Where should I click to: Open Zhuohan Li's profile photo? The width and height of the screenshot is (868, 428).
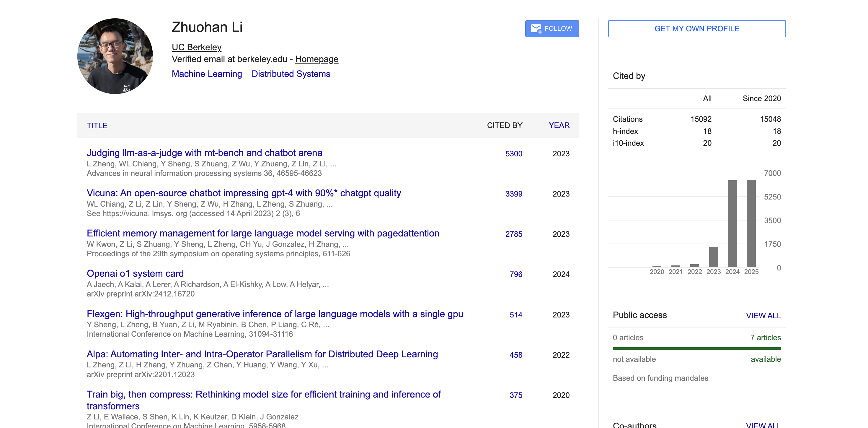115,56
